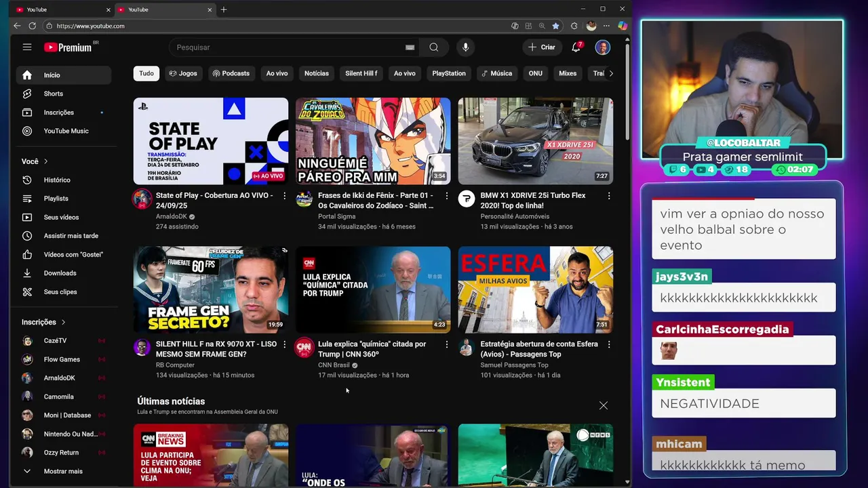This screenshot has height=488, width=868.
Task: Click ArnaldoDK channel avatar under State of Play
Action: 142,199
